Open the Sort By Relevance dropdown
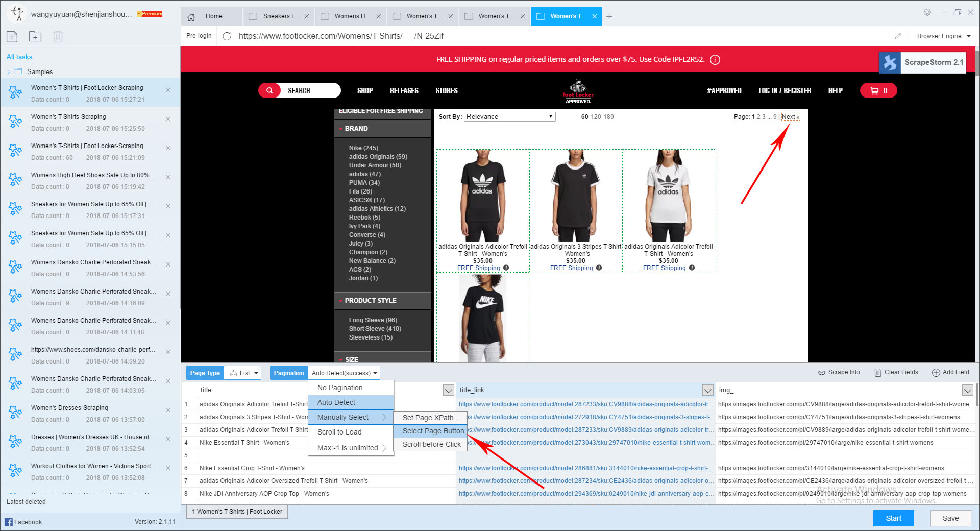980x531 pixels. click(509, 116)
